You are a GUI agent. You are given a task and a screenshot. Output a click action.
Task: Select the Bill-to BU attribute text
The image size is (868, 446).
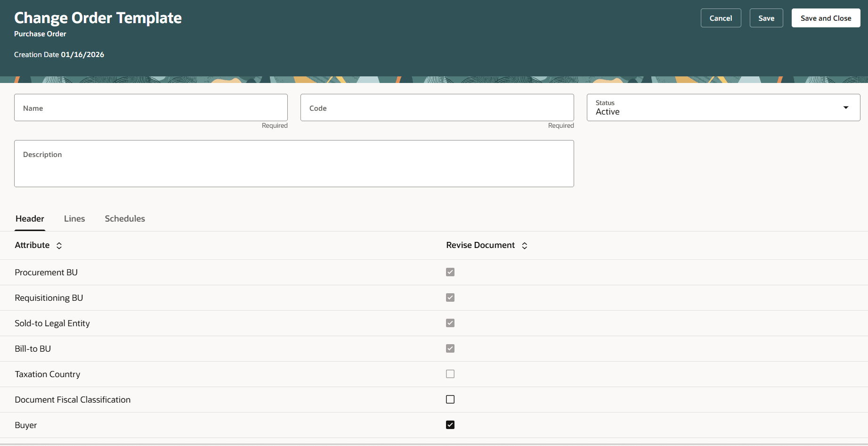[33, 349]
